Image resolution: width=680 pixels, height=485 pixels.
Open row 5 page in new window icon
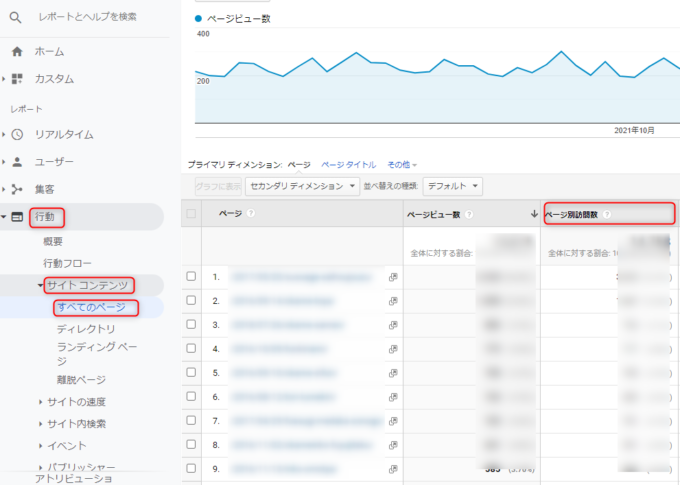(x=393, y=373)
